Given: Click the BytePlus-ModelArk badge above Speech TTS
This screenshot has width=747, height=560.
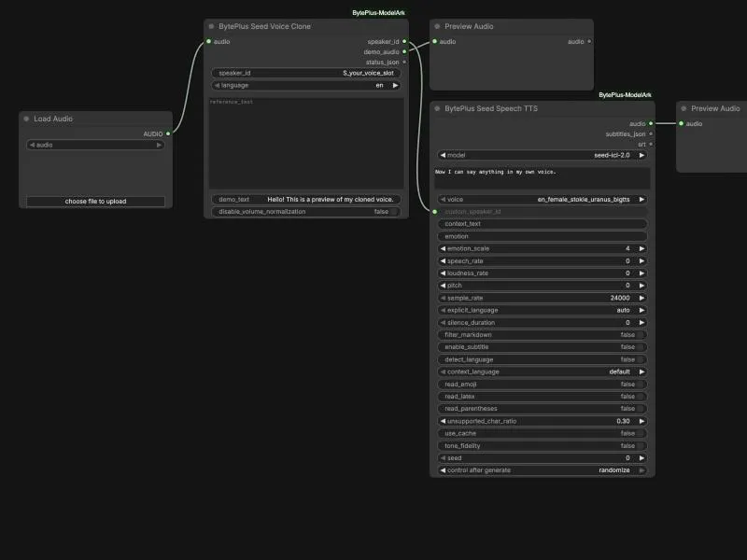Looking at the screenshot, I should pyautogui.click(x=625, y=95).
